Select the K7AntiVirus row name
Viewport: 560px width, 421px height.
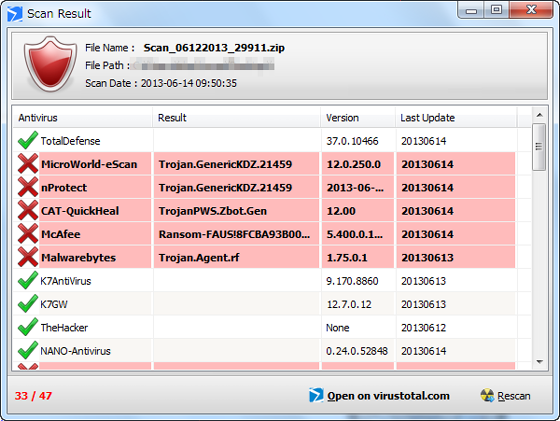[x=66, y=281]
